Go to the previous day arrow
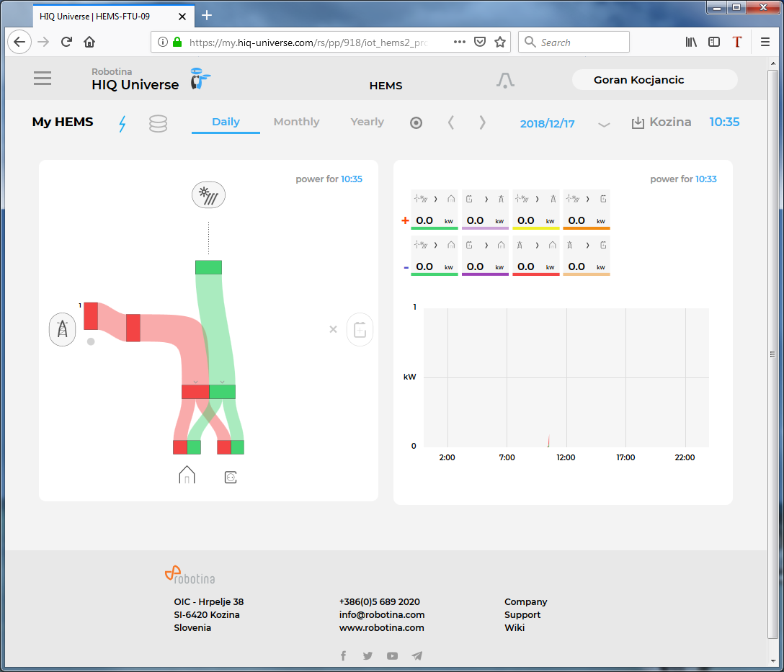 click(x=451, y=122)
